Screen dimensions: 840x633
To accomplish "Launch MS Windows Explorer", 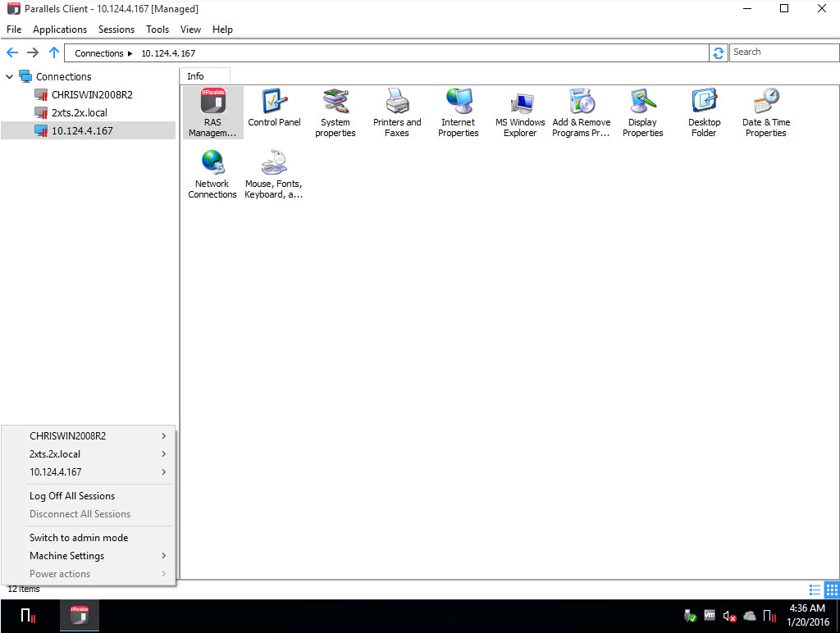I will 520,112.
